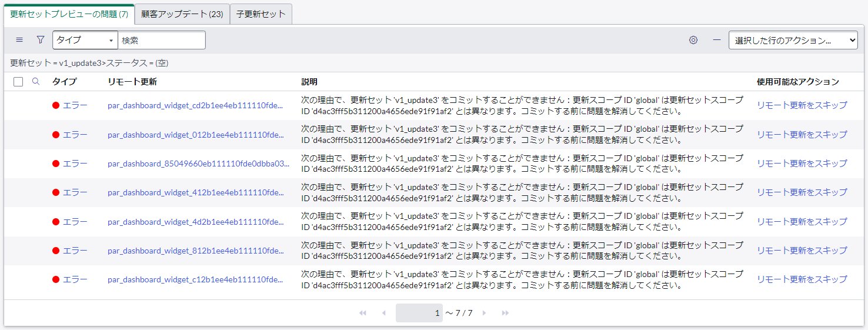The image size is (868, 330).
Task: Toggle the select-all rows checkbox
Action: pyautogui.click(x=18, y=82)
